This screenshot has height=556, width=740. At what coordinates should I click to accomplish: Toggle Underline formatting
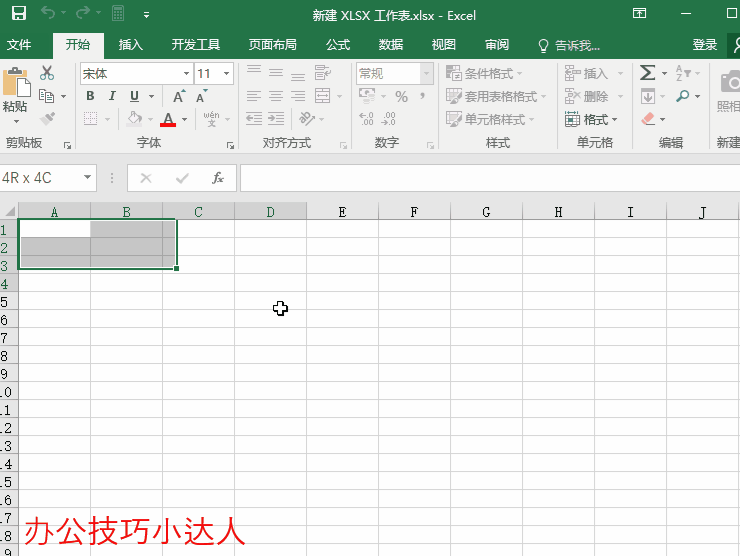134,96
